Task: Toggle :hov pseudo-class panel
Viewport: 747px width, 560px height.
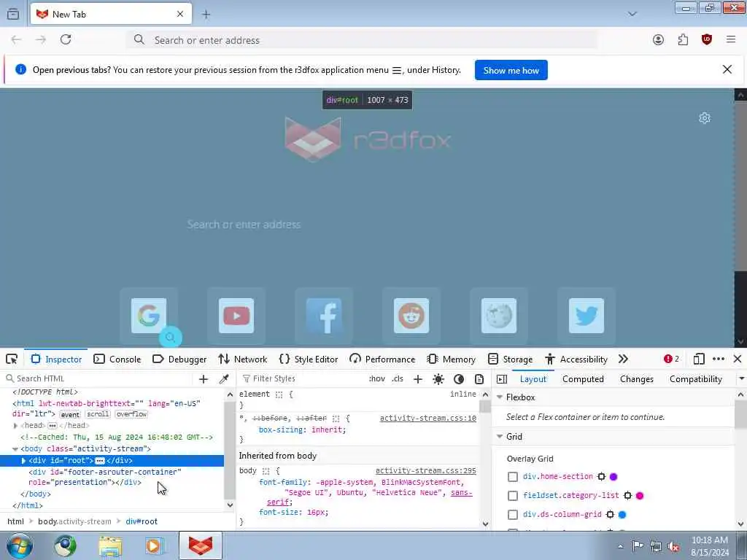Action: pos(377,378)
